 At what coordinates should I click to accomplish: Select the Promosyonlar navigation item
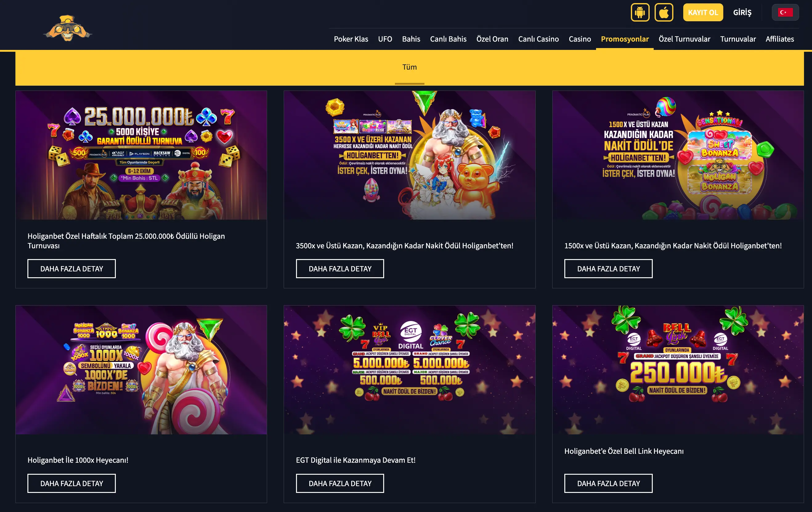[624, 39]
